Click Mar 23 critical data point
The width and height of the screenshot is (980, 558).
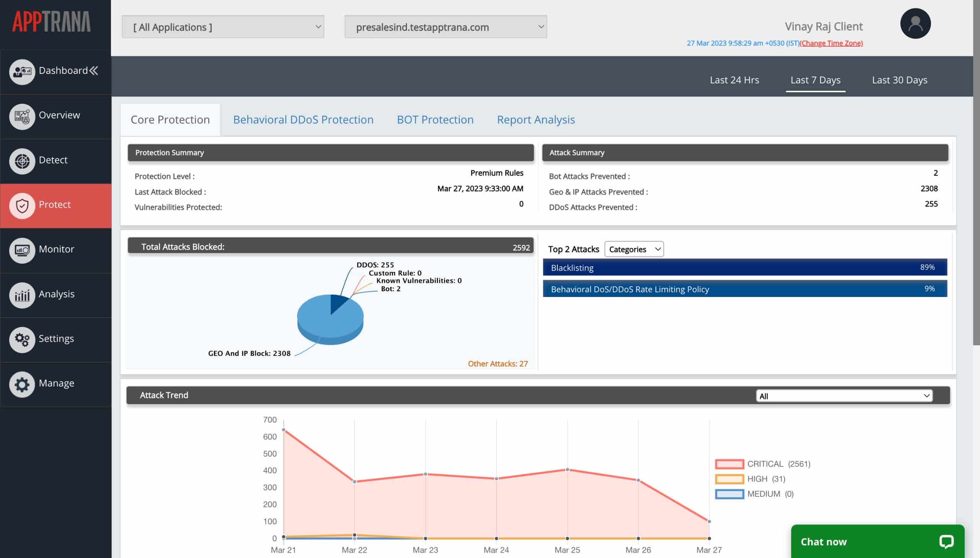[425, 474]
